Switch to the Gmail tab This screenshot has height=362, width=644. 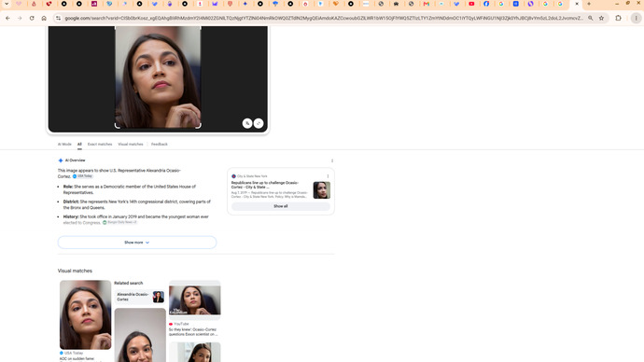[427, 4]
